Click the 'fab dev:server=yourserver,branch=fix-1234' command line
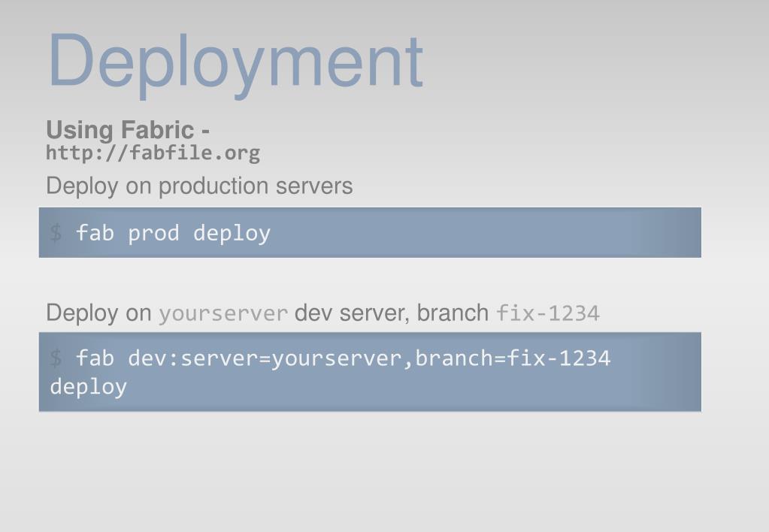 [343, 358]
